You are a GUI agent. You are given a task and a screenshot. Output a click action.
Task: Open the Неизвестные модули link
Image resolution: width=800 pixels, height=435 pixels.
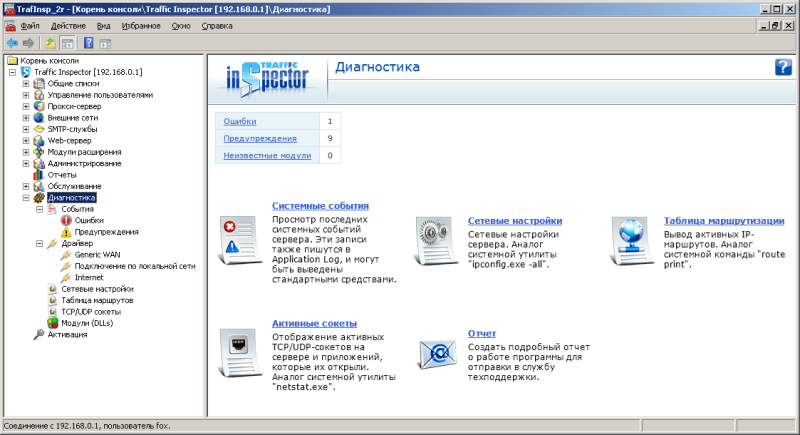click(267, 156)
